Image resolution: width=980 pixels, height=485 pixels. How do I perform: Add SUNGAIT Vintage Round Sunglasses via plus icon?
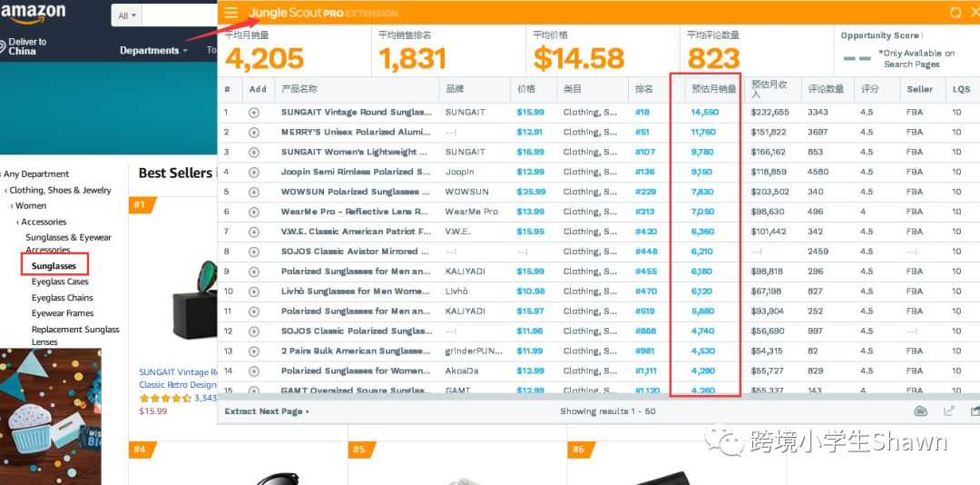click(254, 113)
